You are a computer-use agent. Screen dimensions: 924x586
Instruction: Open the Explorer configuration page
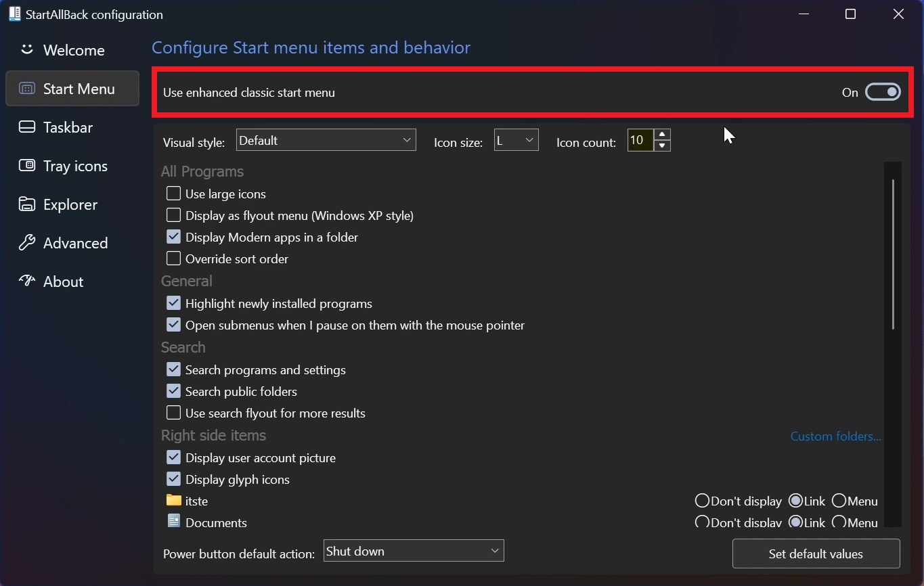70,204
